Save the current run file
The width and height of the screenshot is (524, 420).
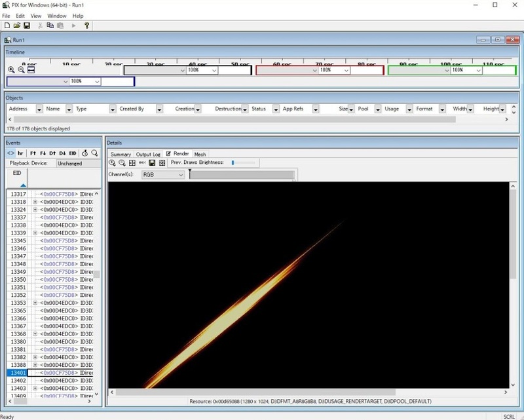[27, 26]
